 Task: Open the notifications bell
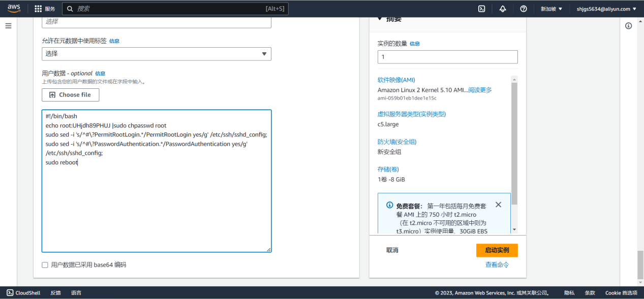(502, 8)
